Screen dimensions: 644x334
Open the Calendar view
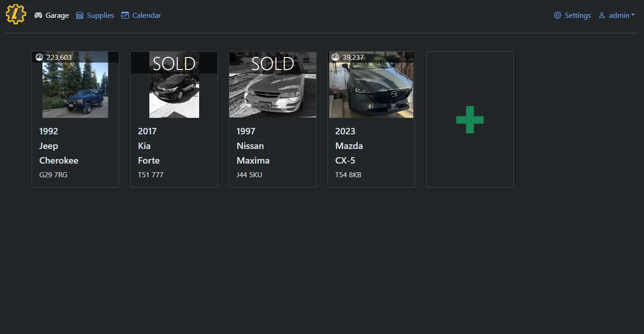pos(146,15)
